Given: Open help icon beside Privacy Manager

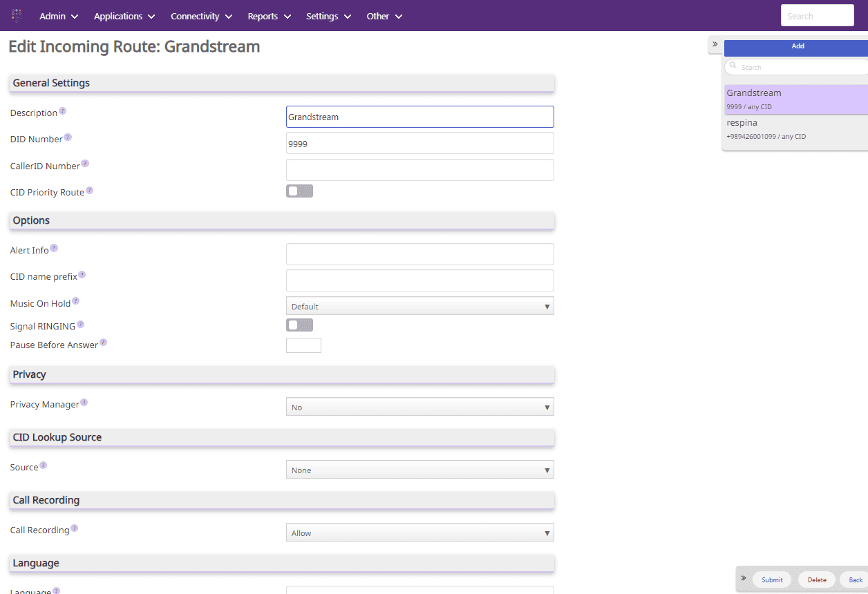Looking at the screenshot, I should [x=84, y=402].
